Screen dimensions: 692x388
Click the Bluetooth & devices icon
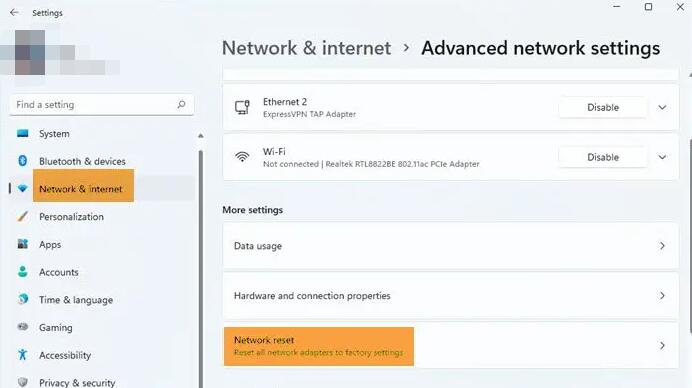tap(23, 161)
